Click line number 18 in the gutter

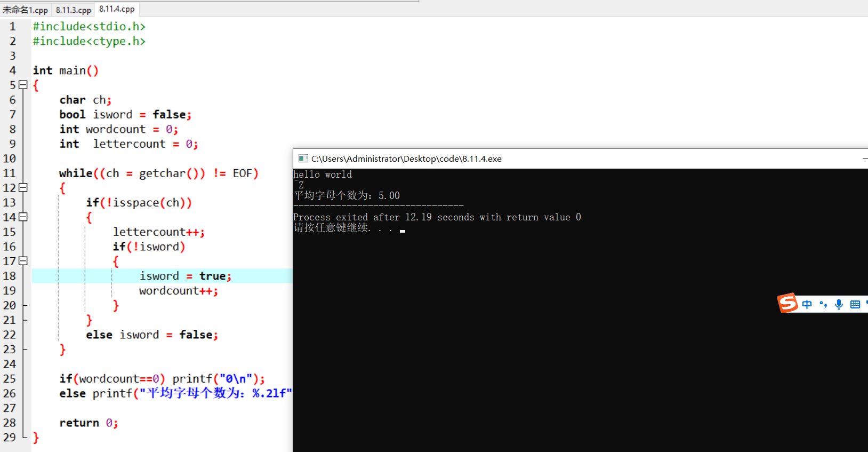click(x=10, y=276)
